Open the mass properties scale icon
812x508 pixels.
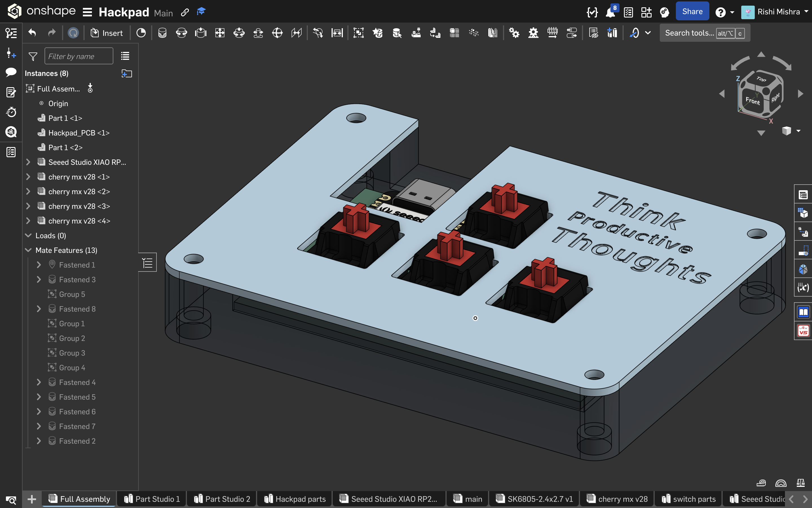(x=801, y=483)
